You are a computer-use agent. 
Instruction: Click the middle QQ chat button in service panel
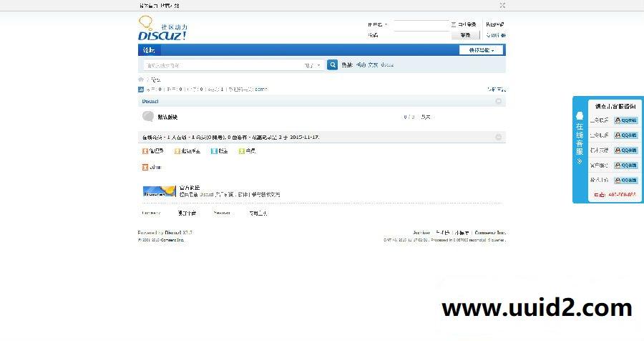click(x=626, y=150)
